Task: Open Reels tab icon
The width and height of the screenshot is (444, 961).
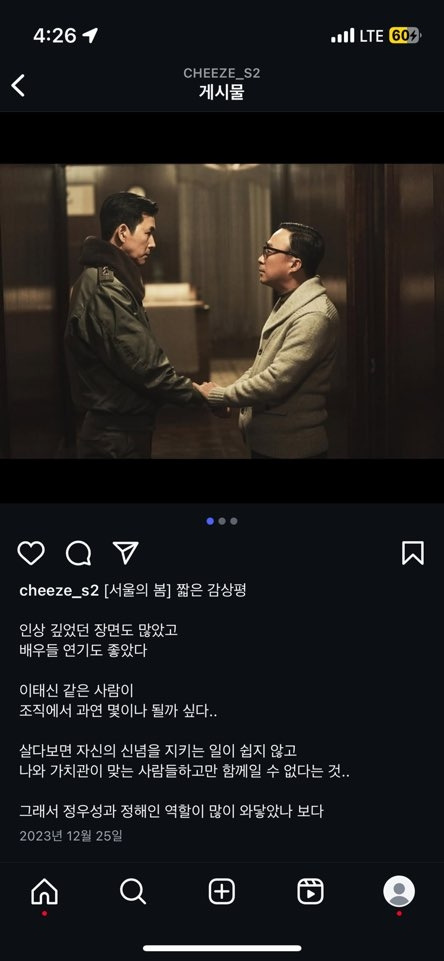Action: pos(310,891)
